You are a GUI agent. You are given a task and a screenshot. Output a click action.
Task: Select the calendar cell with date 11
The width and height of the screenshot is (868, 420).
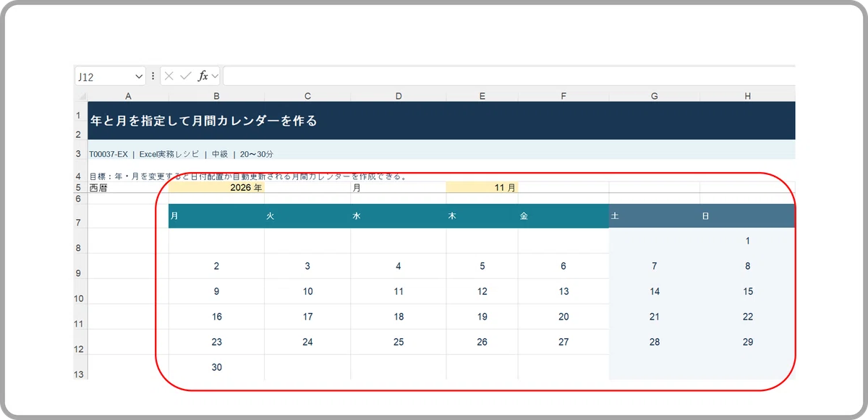tap(399, 291)
